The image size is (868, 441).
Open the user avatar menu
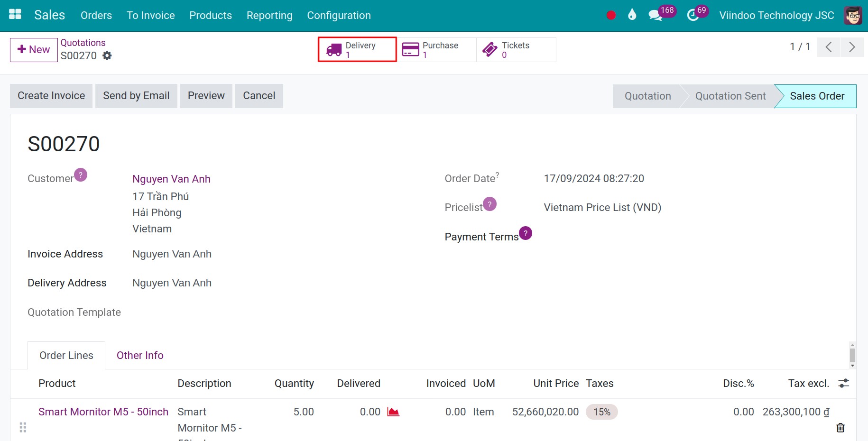coord(852,15)
